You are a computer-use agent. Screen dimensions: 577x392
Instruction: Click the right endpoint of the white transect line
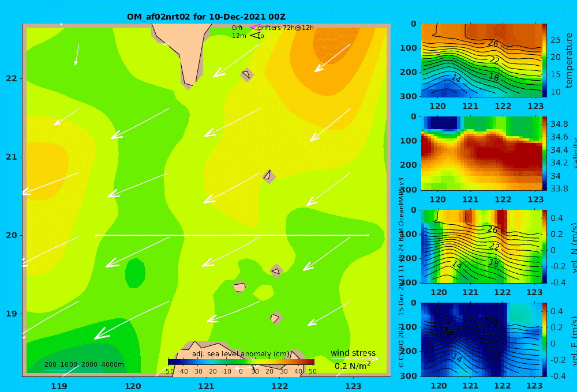[368, 235]
